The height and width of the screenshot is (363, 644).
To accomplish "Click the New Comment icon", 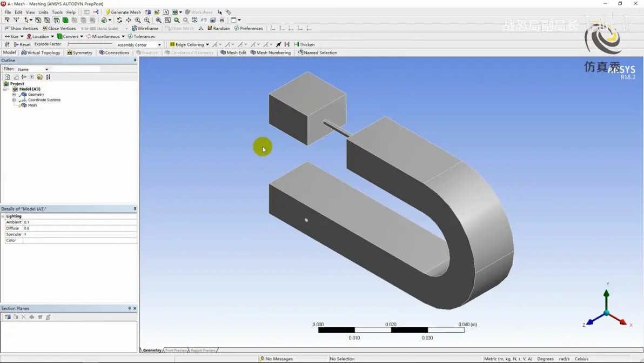I will click(x=165, y=12).
